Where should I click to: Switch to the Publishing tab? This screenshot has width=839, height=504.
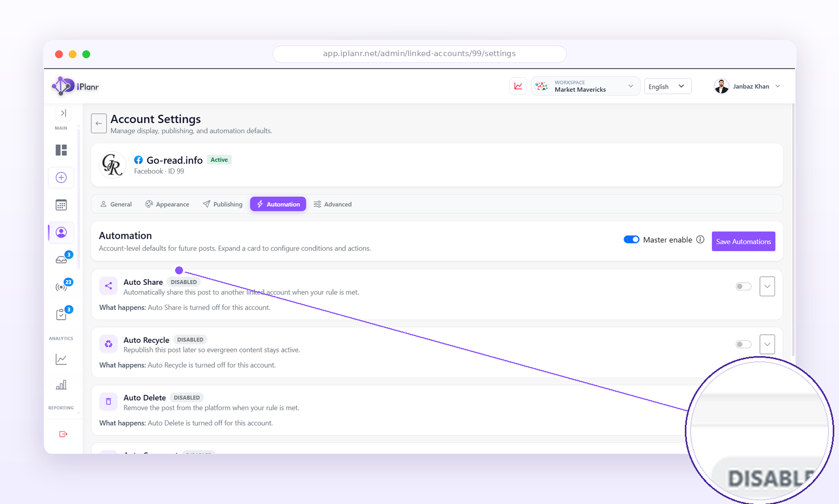coord(223,204)
